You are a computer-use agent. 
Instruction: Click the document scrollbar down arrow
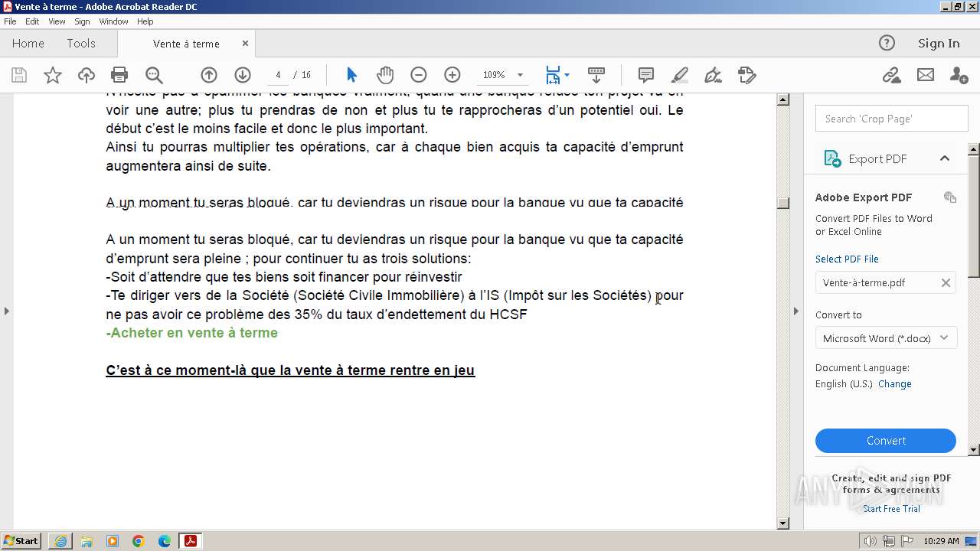[x=782, y=523]
